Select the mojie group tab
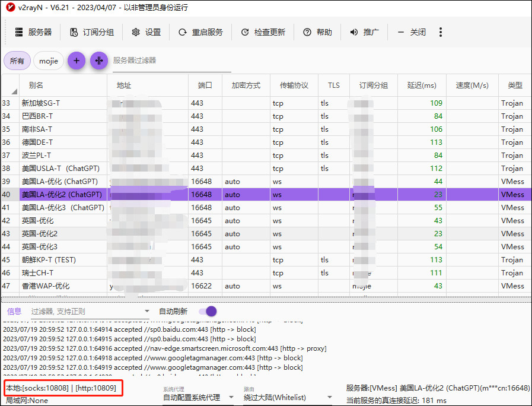Screen dimensions: 532x406 pos(49,61)
